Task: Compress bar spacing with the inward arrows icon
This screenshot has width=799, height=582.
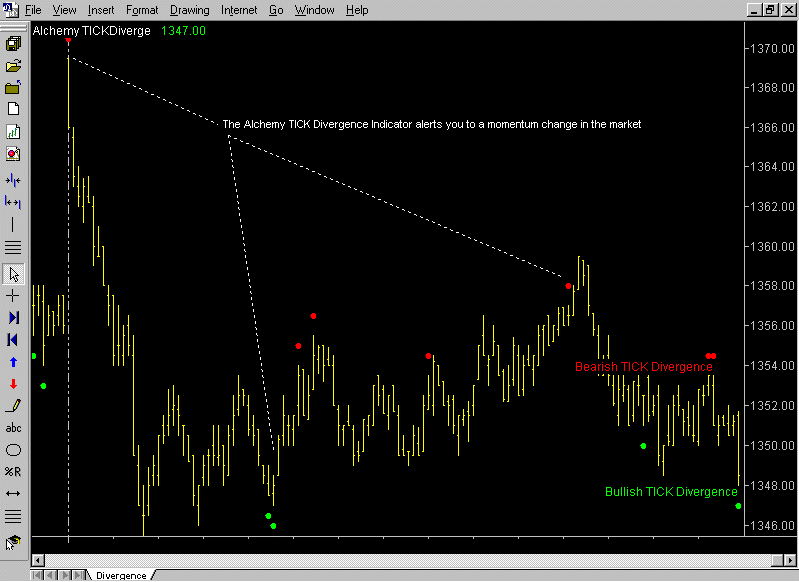Action: (13, 180)
